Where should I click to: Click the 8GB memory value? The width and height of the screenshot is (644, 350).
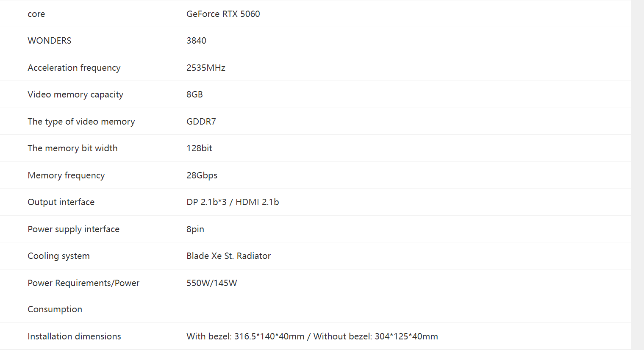(194, 94)
